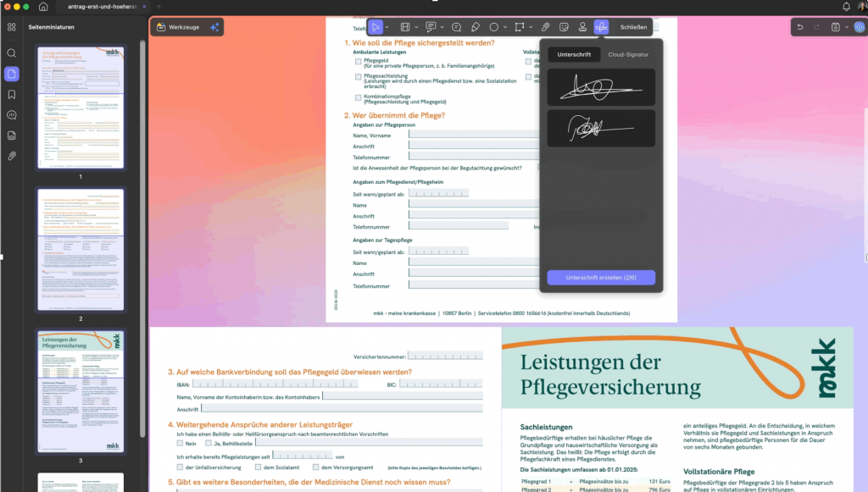Open the comments list panel

pyautogui.click(x=12, y=115)
